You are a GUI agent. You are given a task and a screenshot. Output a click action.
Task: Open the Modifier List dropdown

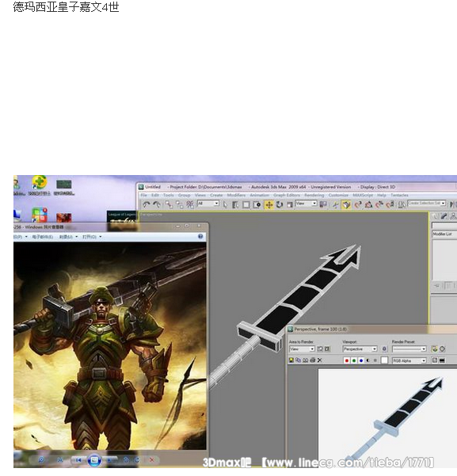tap(444, 234)
